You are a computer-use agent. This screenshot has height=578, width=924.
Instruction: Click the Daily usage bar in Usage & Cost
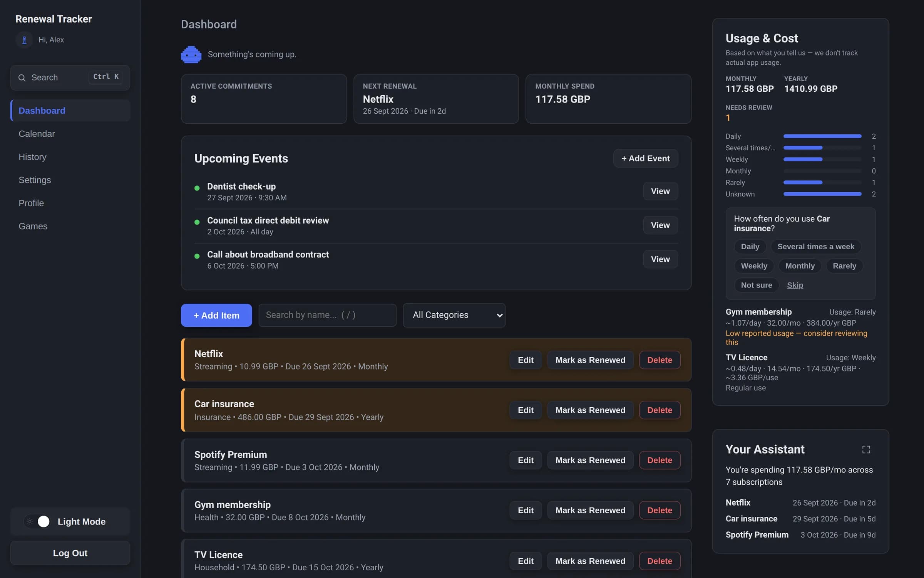[822, 136]
